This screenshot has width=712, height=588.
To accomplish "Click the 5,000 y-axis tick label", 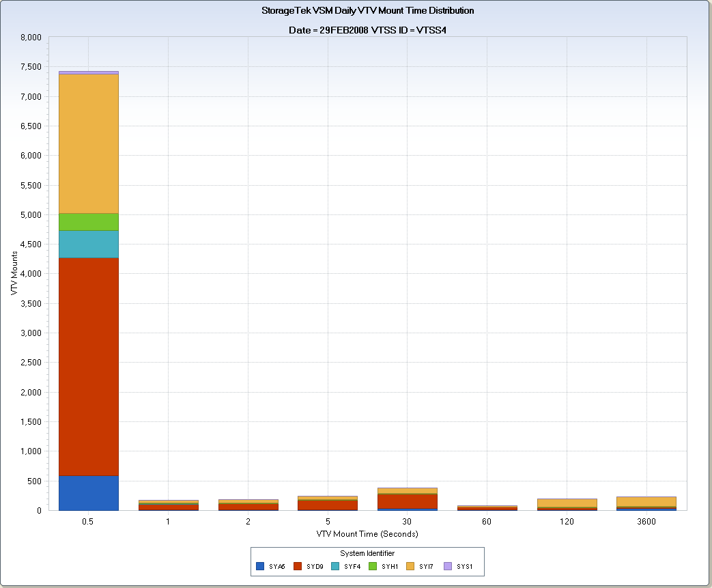I will coord(31,214).
